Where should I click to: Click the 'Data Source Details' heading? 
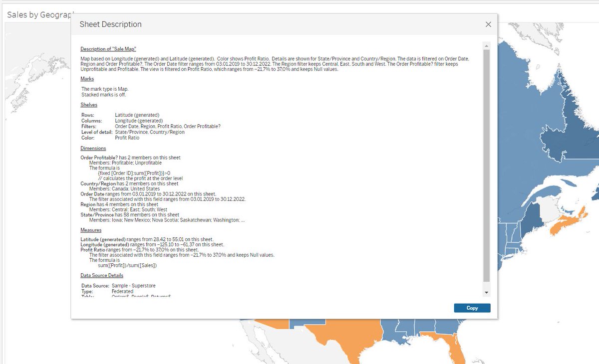pos(102,275)
